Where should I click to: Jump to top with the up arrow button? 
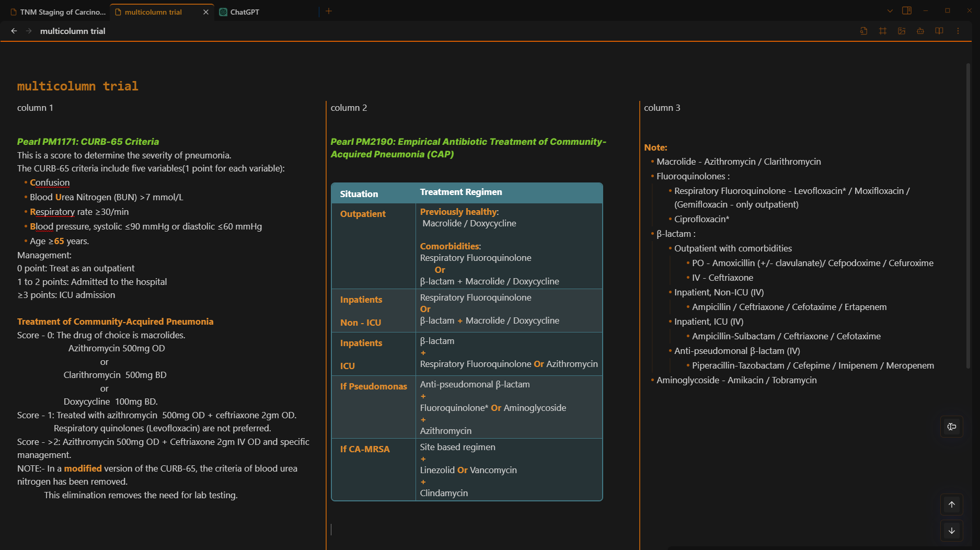952,505
